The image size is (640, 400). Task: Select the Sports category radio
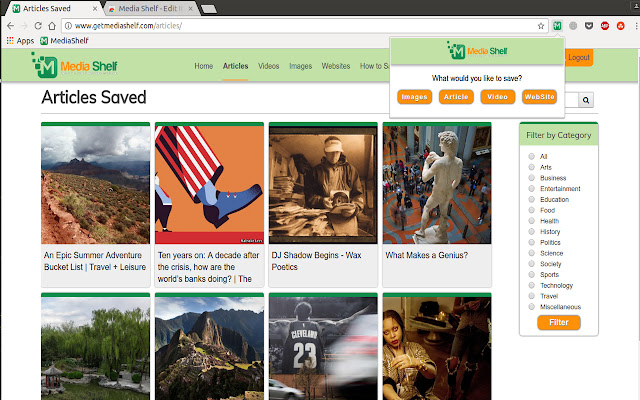531,274
